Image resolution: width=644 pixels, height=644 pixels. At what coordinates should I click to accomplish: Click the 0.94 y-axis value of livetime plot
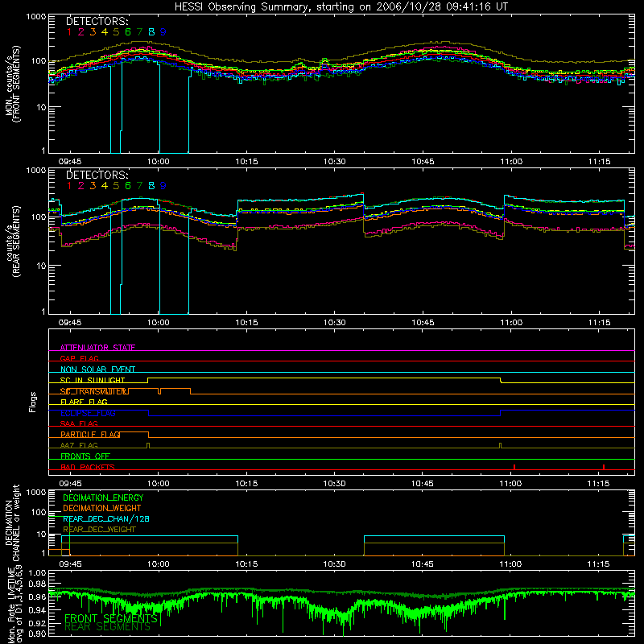[38, 610]
